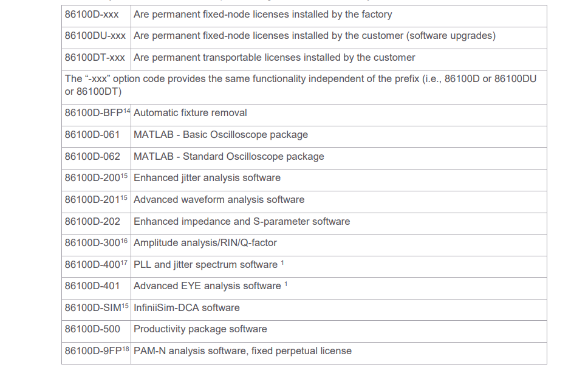Click the 86100D-500 option code
The width and height of the screenshot is (588, 373).
[x=92, y=329]
